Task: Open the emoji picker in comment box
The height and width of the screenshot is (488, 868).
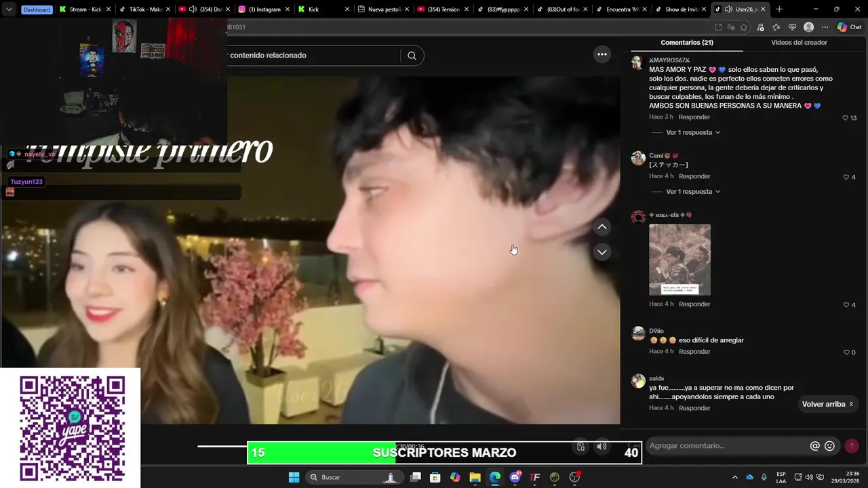Action: pos(829,446)
